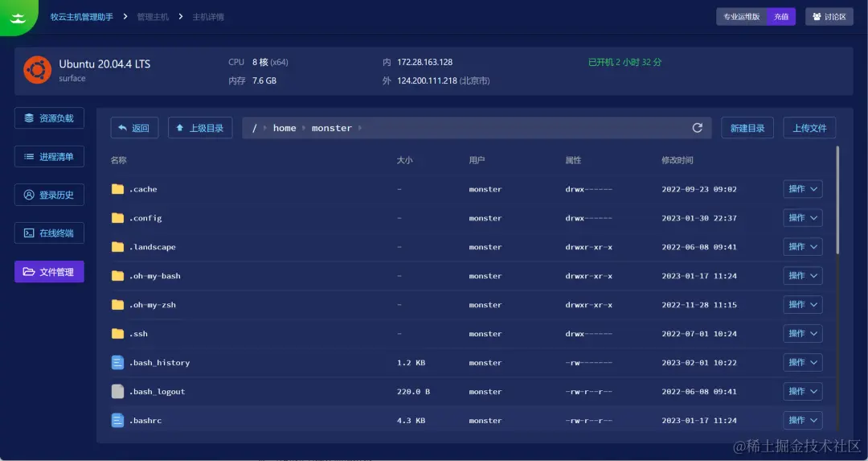Viewport: 868px width, 461px height.
Task: Click 主机详情 breadcrumb item
Action: [x=208, y=17]
